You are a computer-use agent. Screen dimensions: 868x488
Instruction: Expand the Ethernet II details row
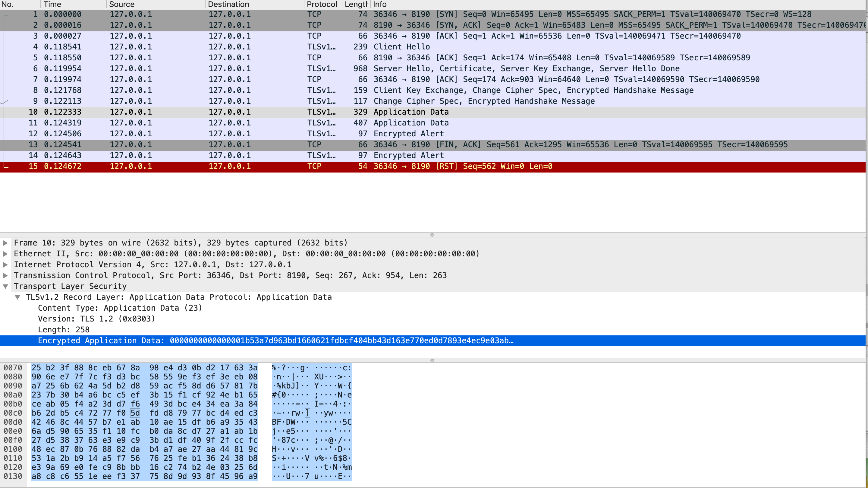pos(5,254)
